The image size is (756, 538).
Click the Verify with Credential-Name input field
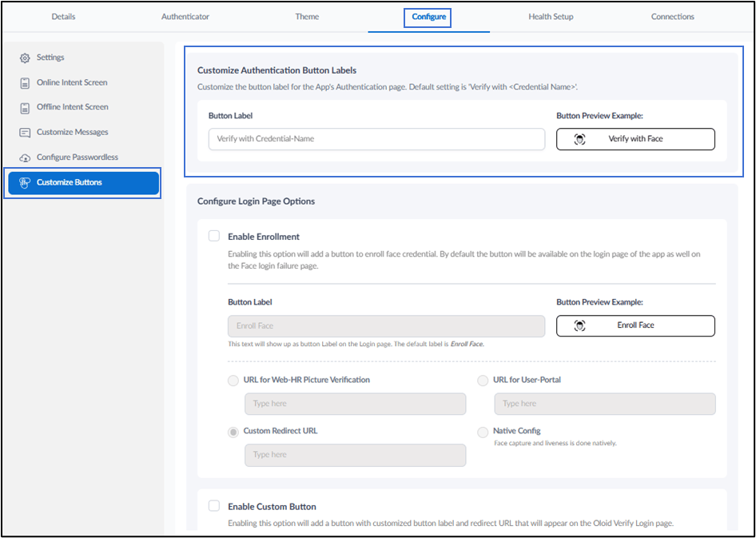(376, 139)
